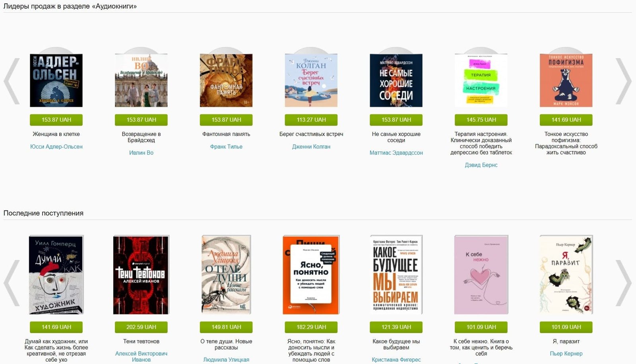Click the 202.59 UAH price button
This screenshot has height=364, width=636.
coord(141,327)
